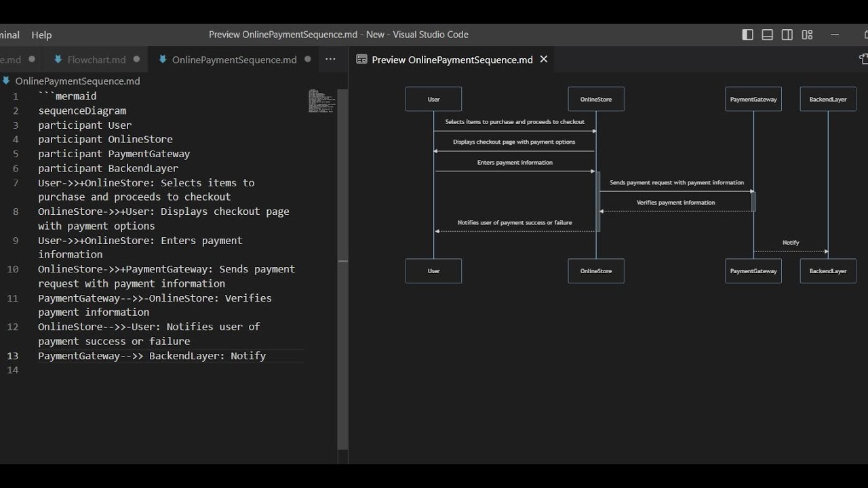Open the Customize Layout icon

click(807, 35)
